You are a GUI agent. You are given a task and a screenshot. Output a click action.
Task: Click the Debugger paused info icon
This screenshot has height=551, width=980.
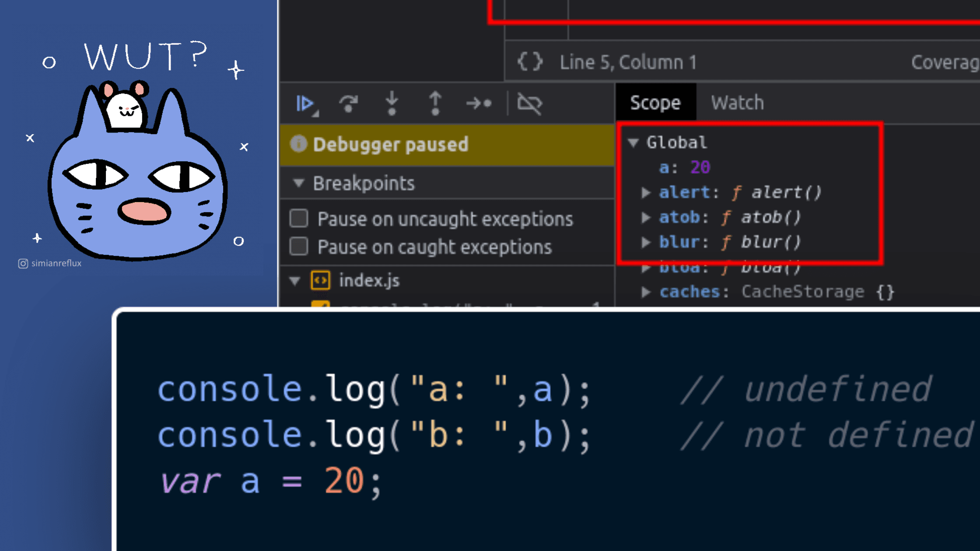(x=298, y=144)
